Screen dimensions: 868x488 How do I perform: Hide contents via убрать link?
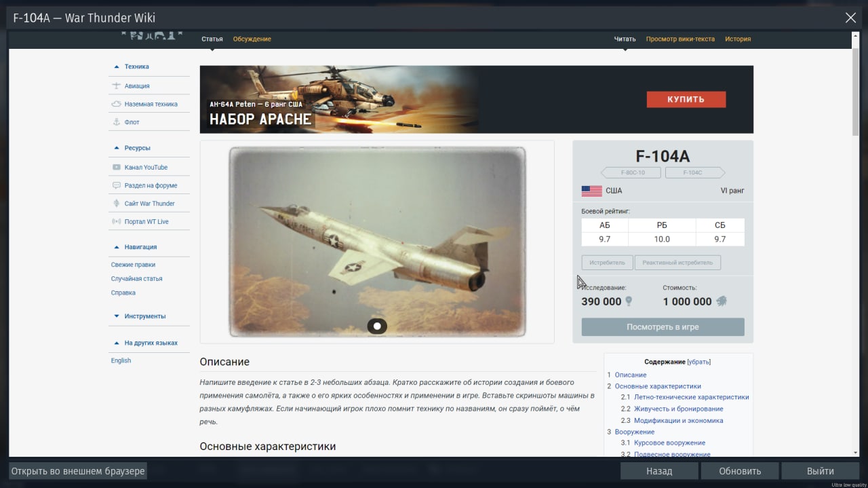point(699,362)
